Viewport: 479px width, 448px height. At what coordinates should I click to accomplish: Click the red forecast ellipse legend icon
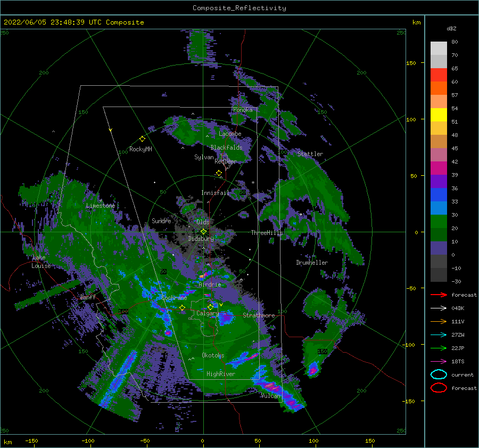[x=439, y=388]
